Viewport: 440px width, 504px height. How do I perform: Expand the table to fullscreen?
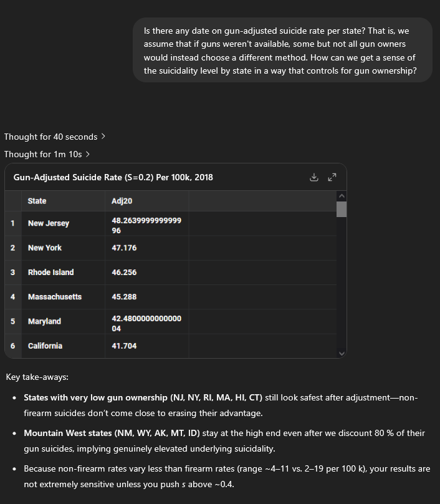coord(332,177)
